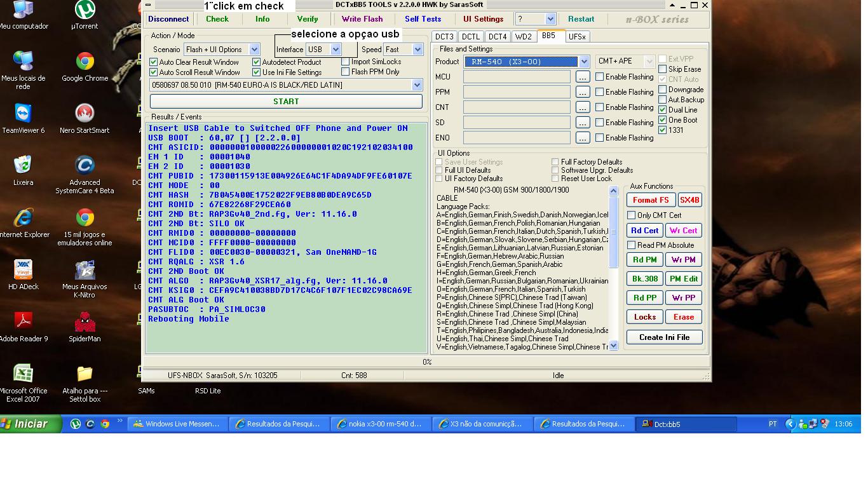Toggle Auto Clear Result Window checkbox
The image size is (868, 488).
[x=153, y=62]
